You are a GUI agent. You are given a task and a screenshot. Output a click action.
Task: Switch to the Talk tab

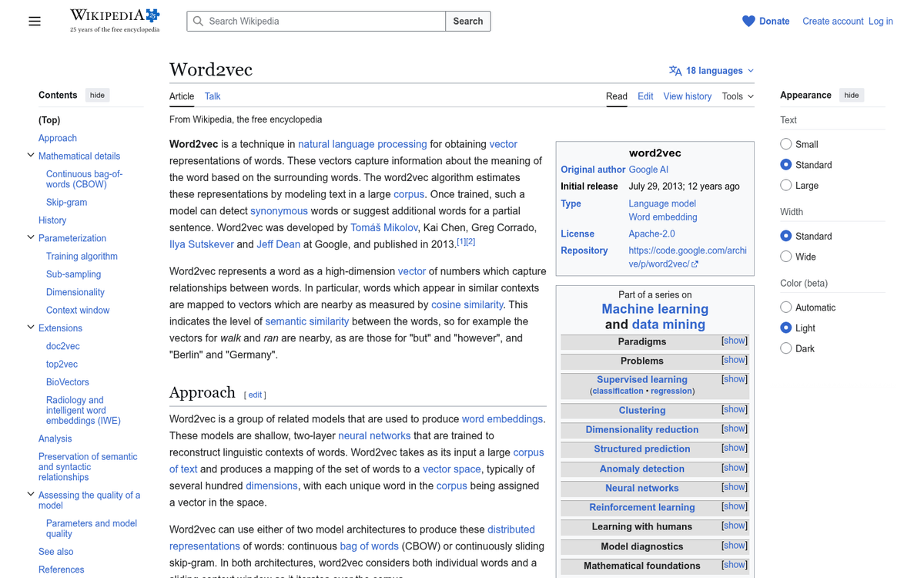(213, 96)
